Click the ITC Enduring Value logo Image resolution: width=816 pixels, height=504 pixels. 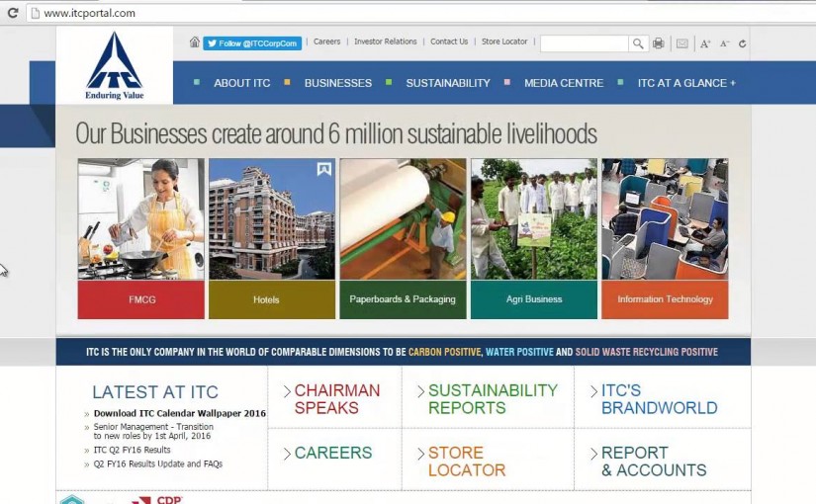(115, 65)
